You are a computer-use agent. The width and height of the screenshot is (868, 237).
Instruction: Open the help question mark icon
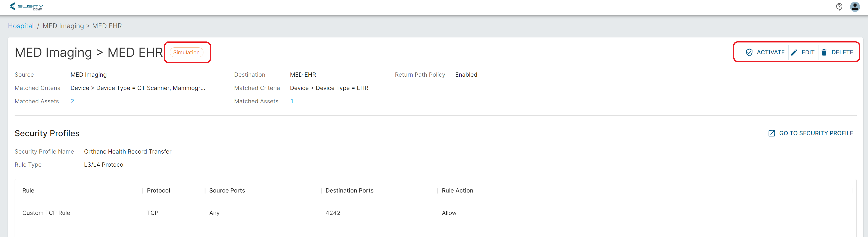pos(839,7)
